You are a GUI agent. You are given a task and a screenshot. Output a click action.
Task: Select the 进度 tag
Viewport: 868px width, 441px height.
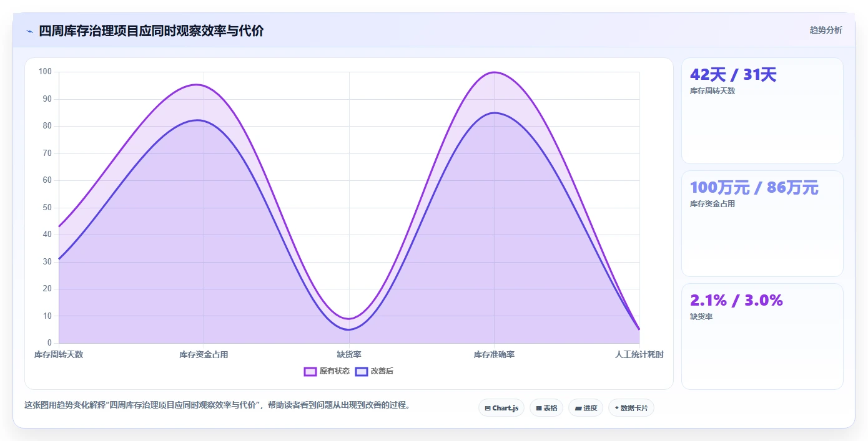point(586,408)
